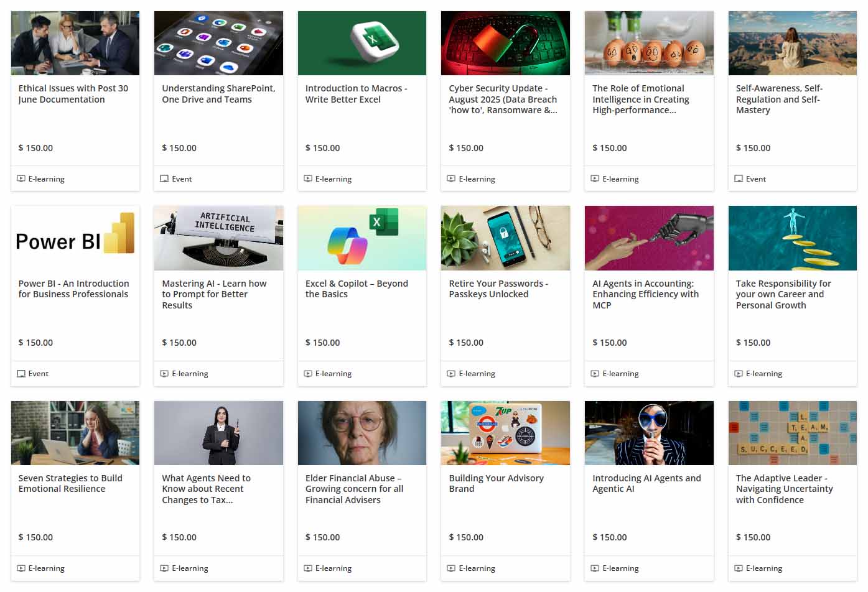This screenshot has height=592, width=868.
Task: Open Take Responsibility for your own Career
Action: coord(783,294)
